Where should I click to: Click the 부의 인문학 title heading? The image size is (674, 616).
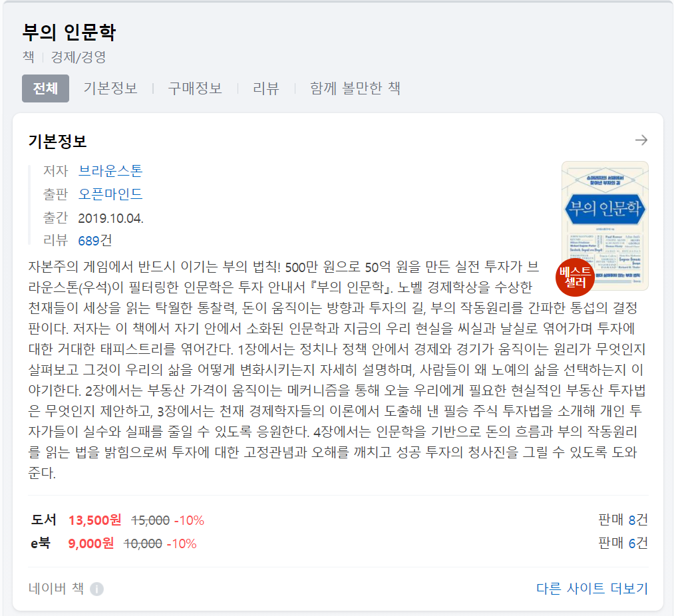[69, 32]
